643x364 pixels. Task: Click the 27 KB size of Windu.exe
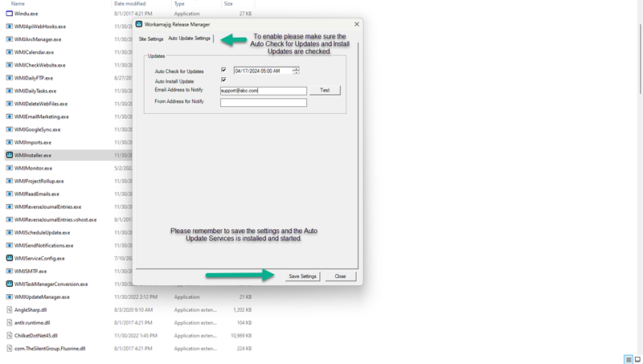(246, 14)
